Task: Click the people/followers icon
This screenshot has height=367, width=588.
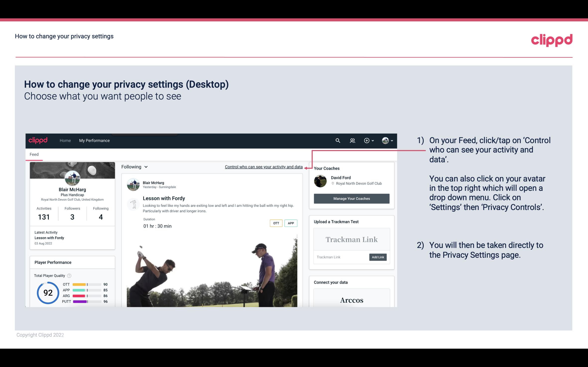Action: coord(352,140)
